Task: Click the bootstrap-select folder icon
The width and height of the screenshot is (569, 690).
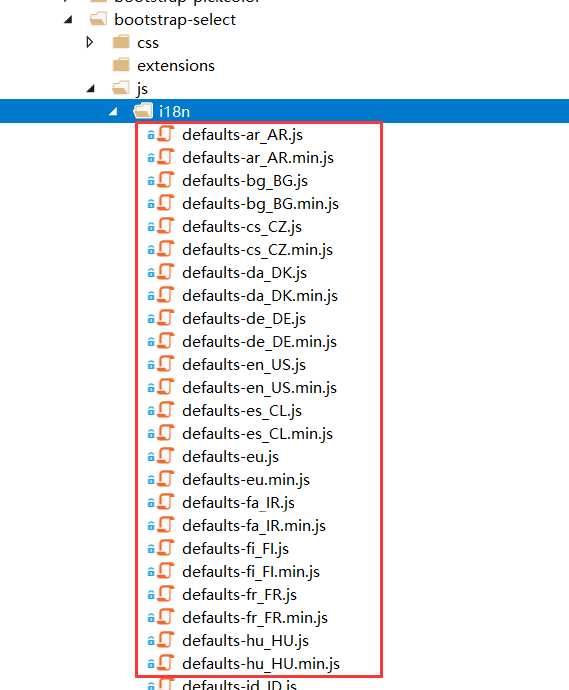Action: (98, 19)
